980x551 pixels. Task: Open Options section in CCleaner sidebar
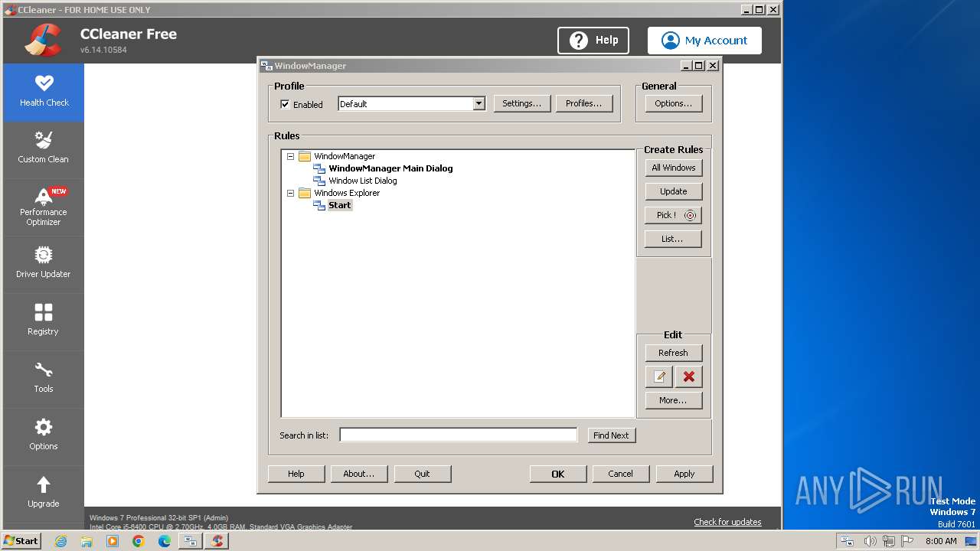pyautogui.click(x=44, y=436)
